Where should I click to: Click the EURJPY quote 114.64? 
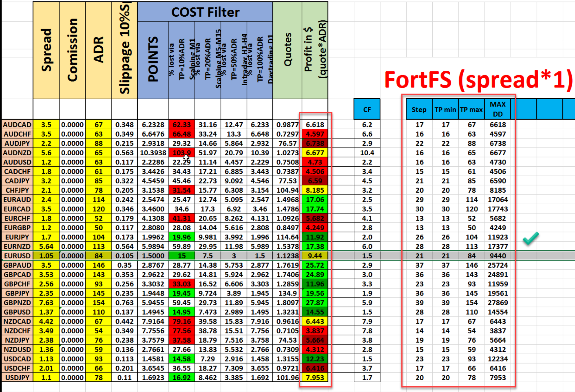point(287,237)
